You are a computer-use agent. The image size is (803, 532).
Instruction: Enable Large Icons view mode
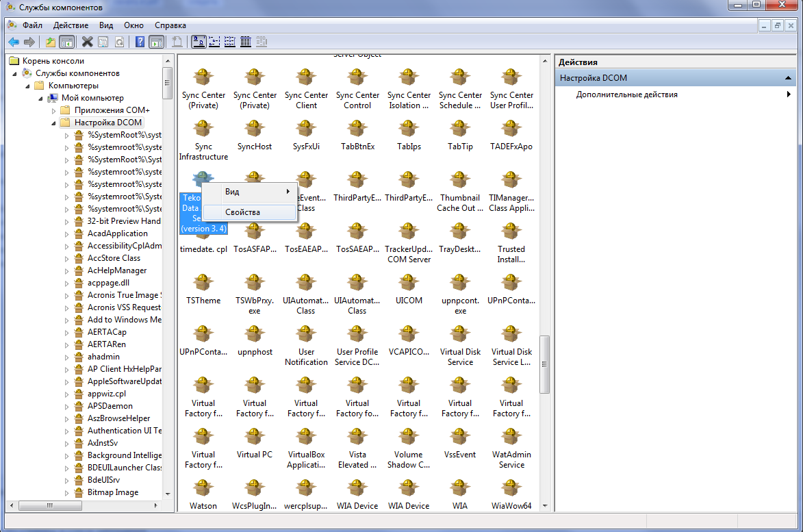[x=199, y=42]
